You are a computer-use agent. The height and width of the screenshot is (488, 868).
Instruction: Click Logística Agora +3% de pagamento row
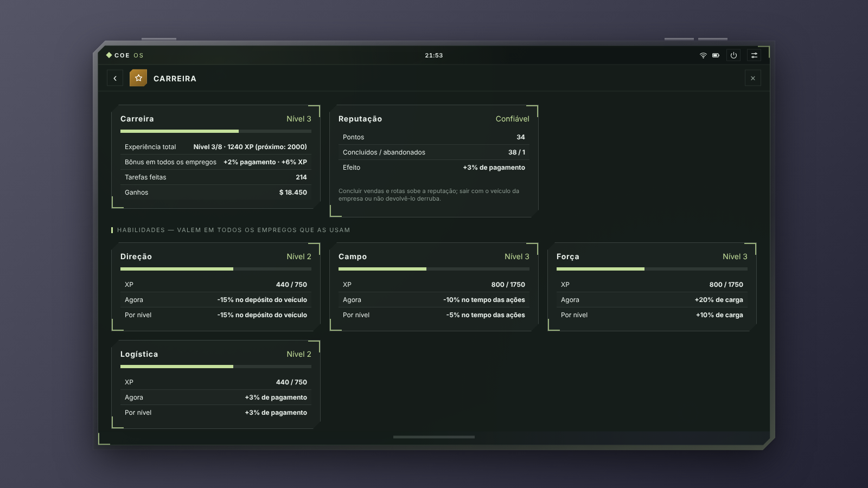[216, 397]
